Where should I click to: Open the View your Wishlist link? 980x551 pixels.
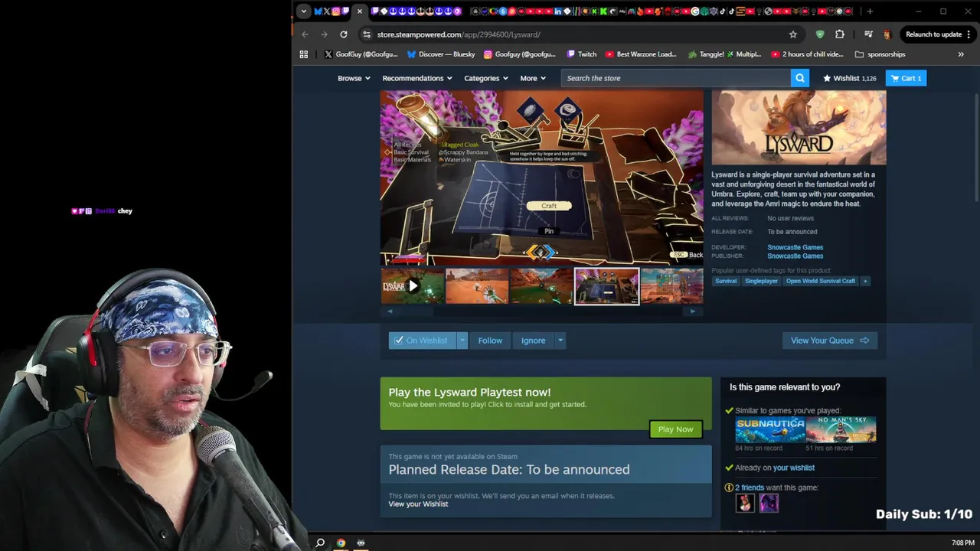point(418,504)
